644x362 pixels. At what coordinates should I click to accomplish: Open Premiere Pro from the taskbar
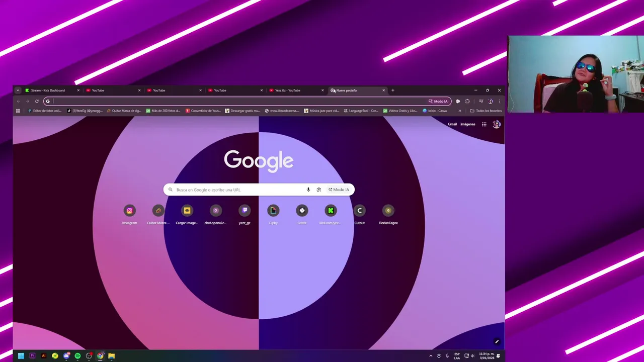pos(32,356)
